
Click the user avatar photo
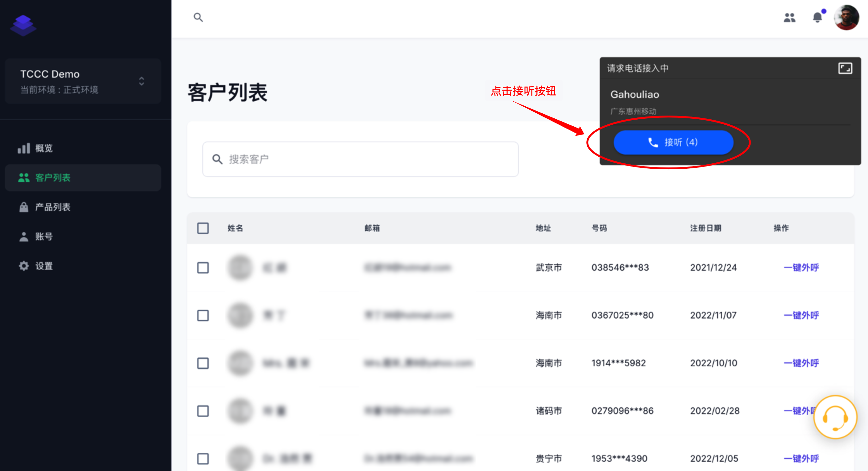846,17
